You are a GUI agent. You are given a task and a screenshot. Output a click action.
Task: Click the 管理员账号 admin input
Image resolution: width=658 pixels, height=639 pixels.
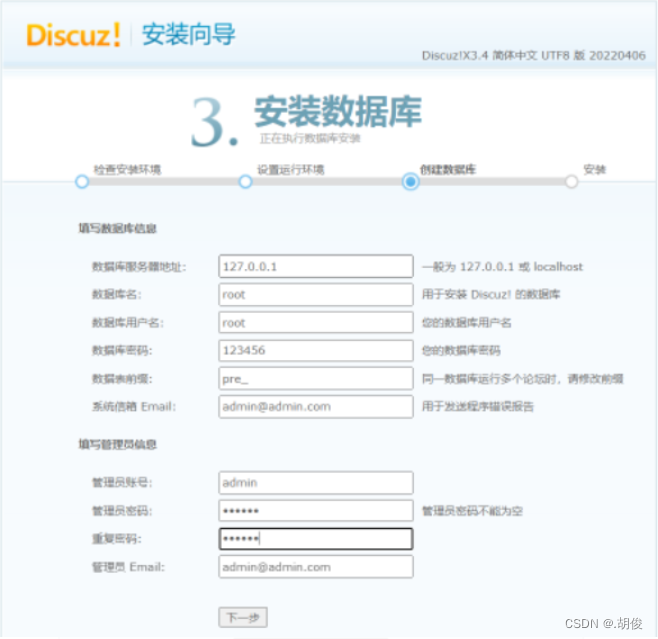click(x=316, y=483)
